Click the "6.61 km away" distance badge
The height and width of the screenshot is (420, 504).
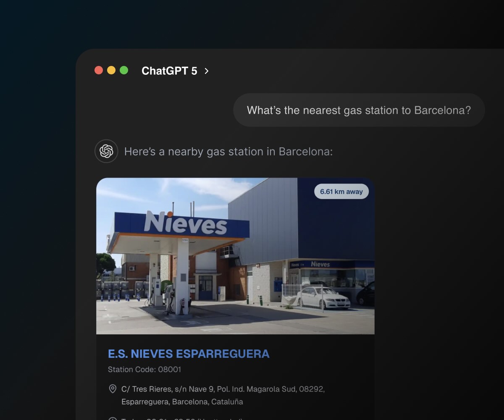tap(341, 192)
